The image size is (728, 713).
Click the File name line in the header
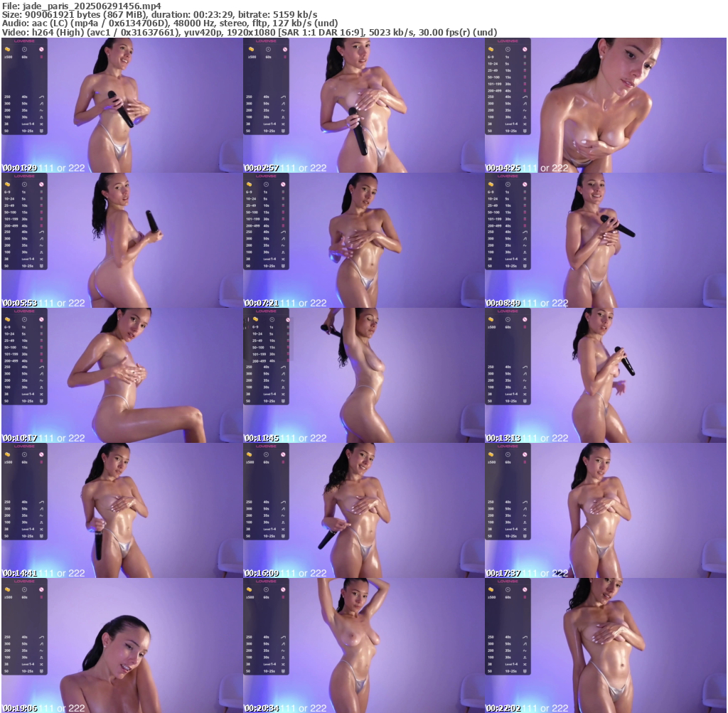[81, 6]
